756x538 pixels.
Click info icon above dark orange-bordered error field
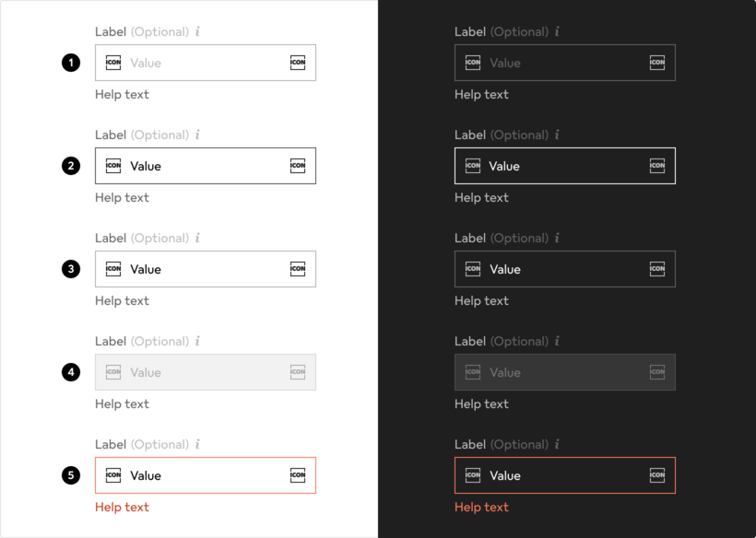[x=557, y=444]
